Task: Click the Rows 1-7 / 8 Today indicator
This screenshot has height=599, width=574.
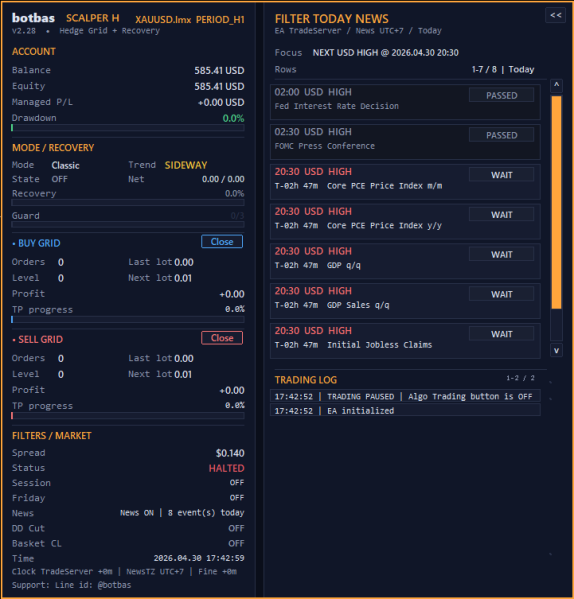Action: point(503,70)
